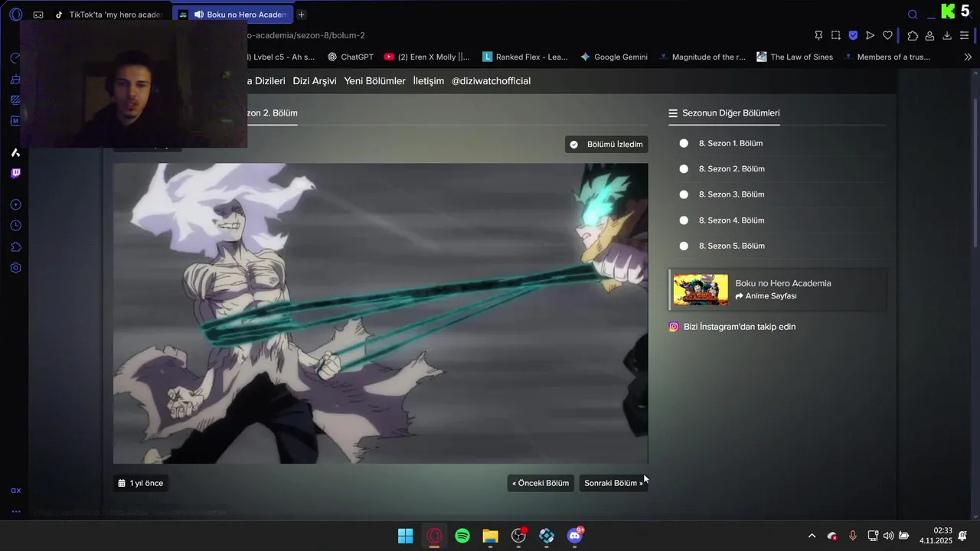Click the pin icon in the address bar
The width and height of the screenshot is (980, 551).
coord(818,35)
